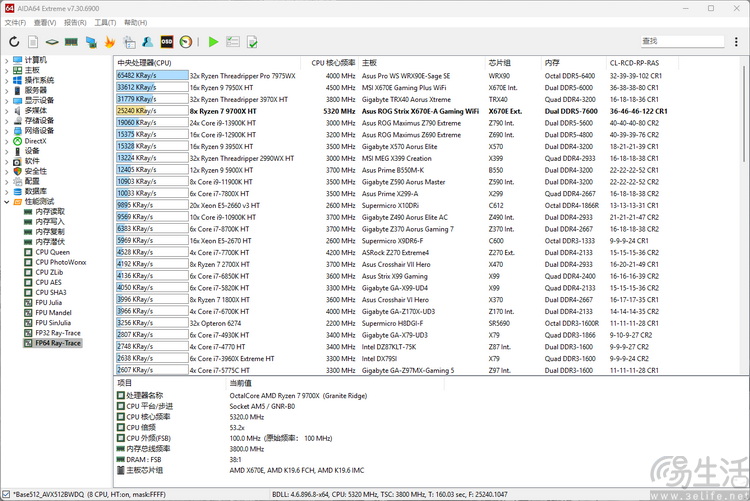Expand the 服务器 tree node arrow
This screenshot has width=750, height=501.
[x=7, y=90]
